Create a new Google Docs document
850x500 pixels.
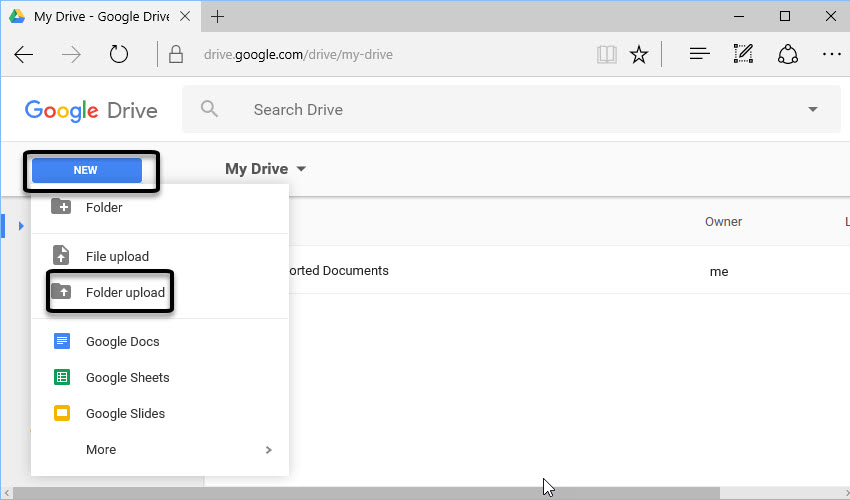coord(160,342)
